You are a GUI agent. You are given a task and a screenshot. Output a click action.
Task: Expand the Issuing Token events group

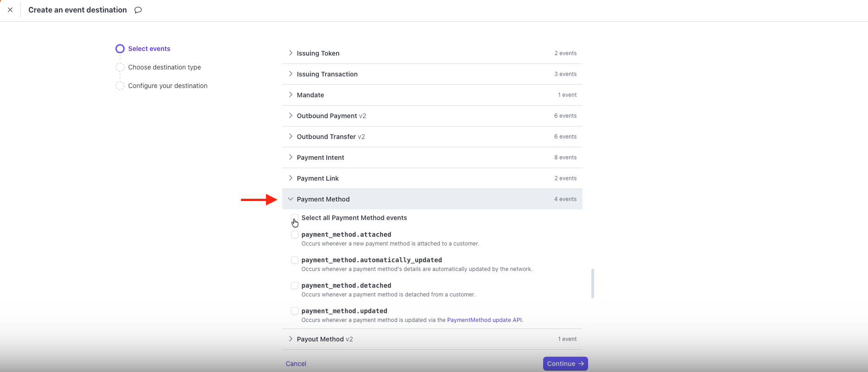pyautogui.click(x=291, y=53)
